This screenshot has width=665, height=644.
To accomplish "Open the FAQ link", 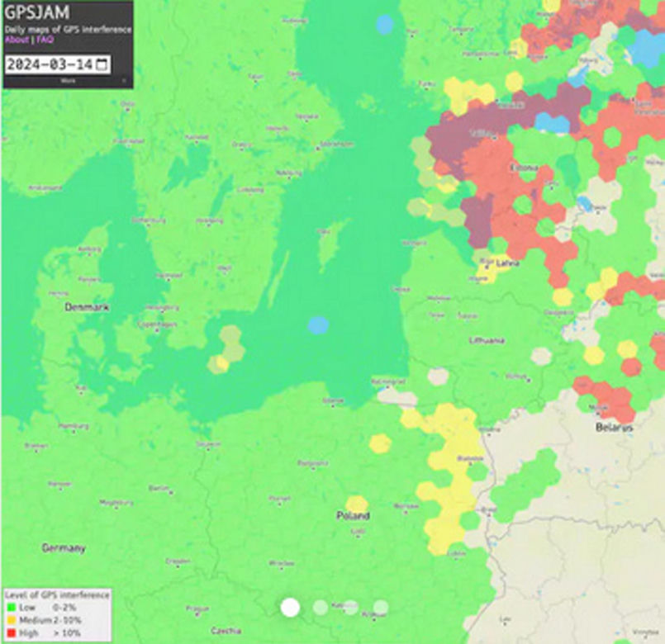I will (45, 40).
